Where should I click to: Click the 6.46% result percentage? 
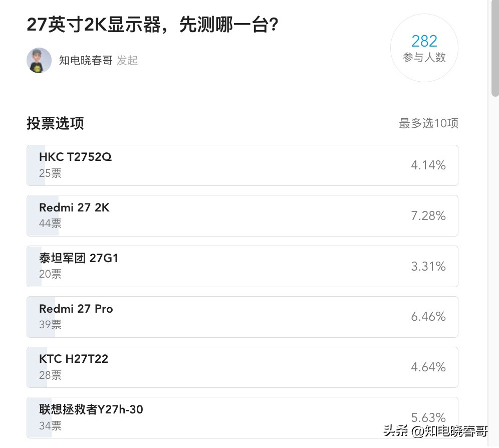point(428,317)
